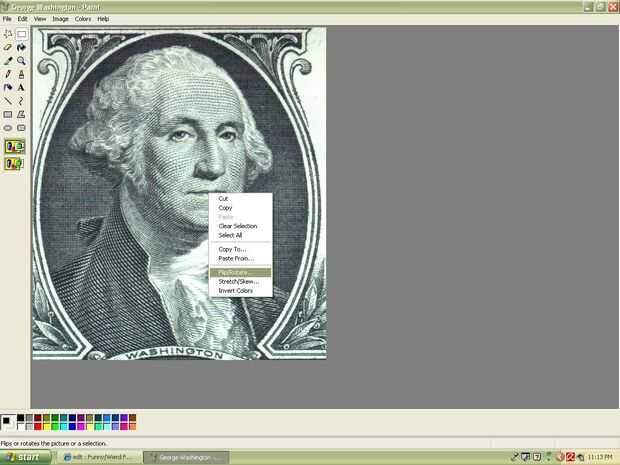Pick the magenta color swatch
This screenshot has width=620, height=465.
tap(81, 426)
